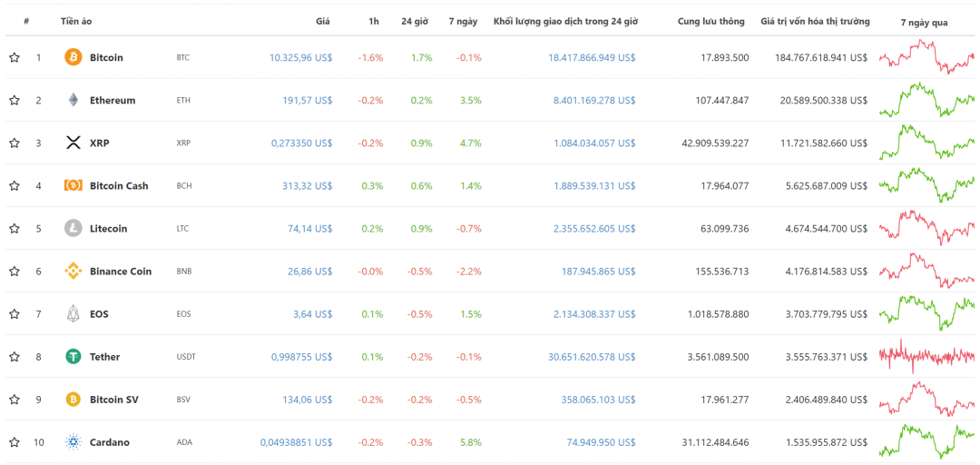Open EOS volume 2.134.308.337 US$
The width and height of the screenshot is (980, 465).
pos(594,314)
